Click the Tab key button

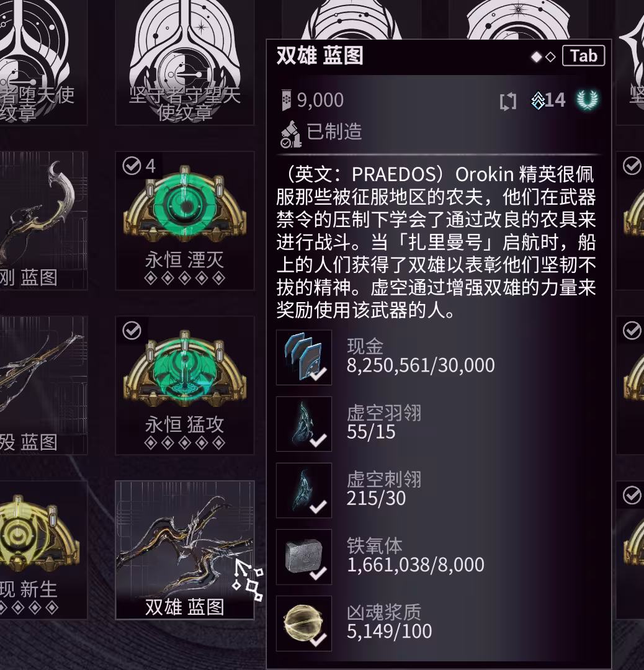tap(583, 56)
